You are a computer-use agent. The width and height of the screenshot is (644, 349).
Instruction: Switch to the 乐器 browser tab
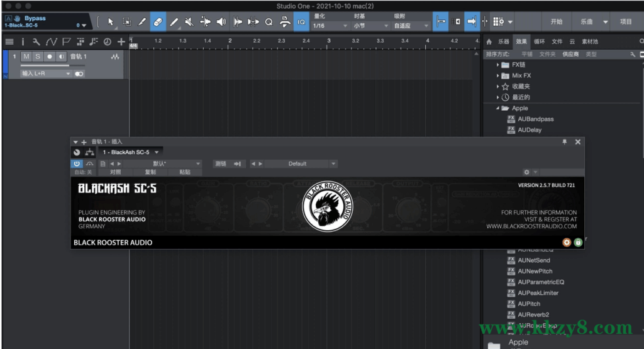504,42
